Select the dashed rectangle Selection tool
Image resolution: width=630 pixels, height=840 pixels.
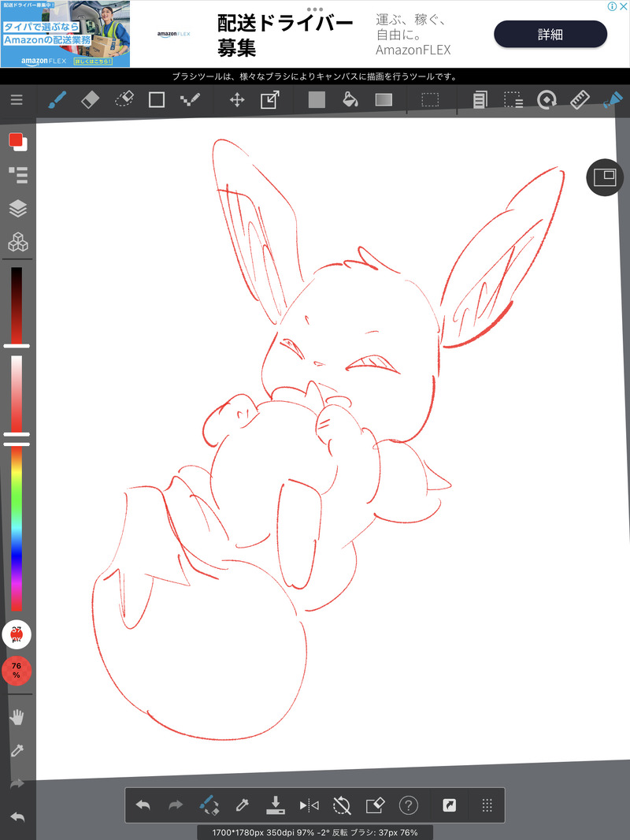pyautogui.click(x=430, y=99)
